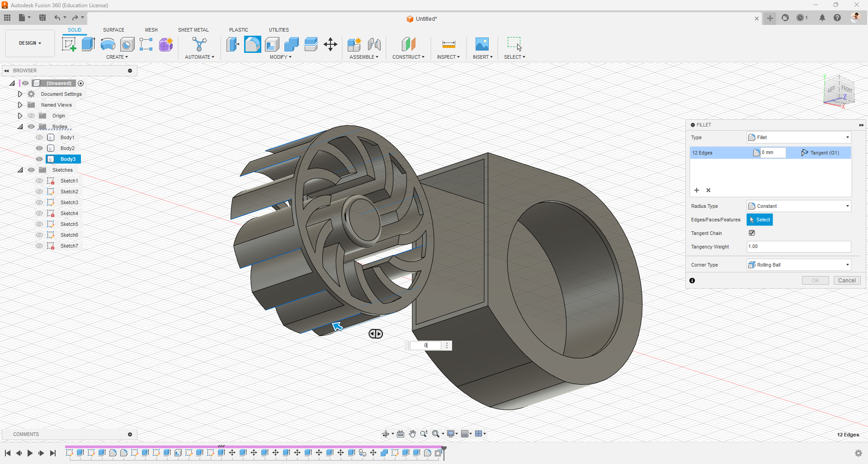Select the Revolve tool icon

[x=108, y=44]
